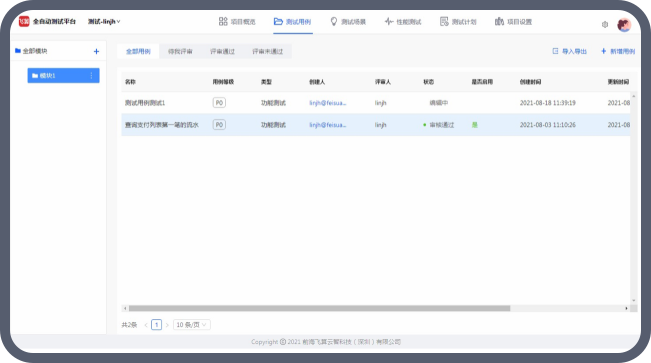The width and height of the screenshot is (651, 363).
Task: Click 新增用例 add test case button
Action: tap(618, 51)
